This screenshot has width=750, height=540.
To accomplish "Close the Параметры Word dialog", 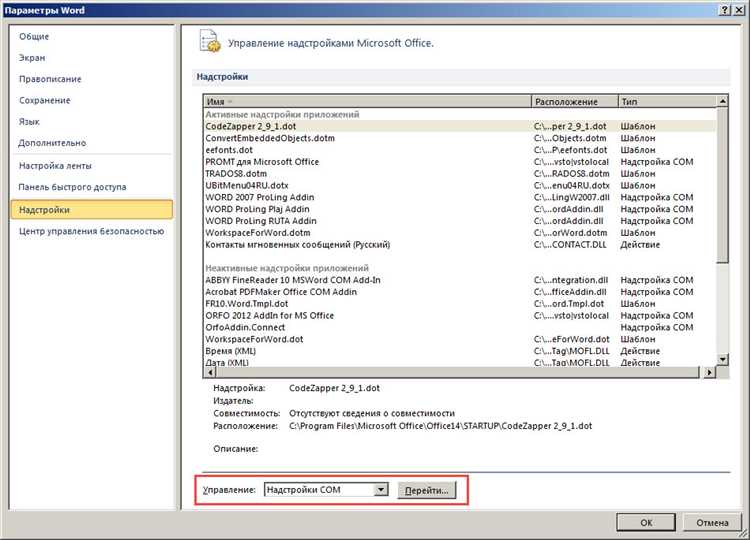I will [x=738, y=10].
